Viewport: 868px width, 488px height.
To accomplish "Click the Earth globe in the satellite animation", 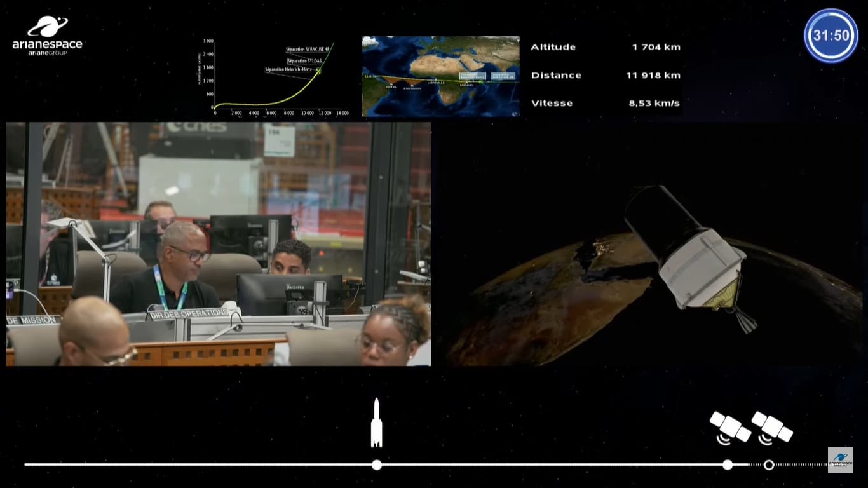I will 654,299.
